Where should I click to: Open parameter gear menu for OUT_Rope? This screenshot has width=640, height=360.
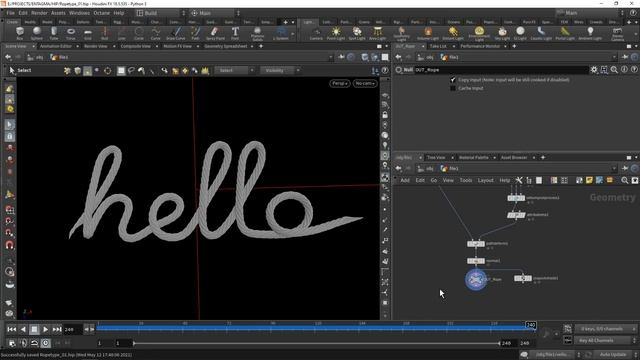click(594, 70)
